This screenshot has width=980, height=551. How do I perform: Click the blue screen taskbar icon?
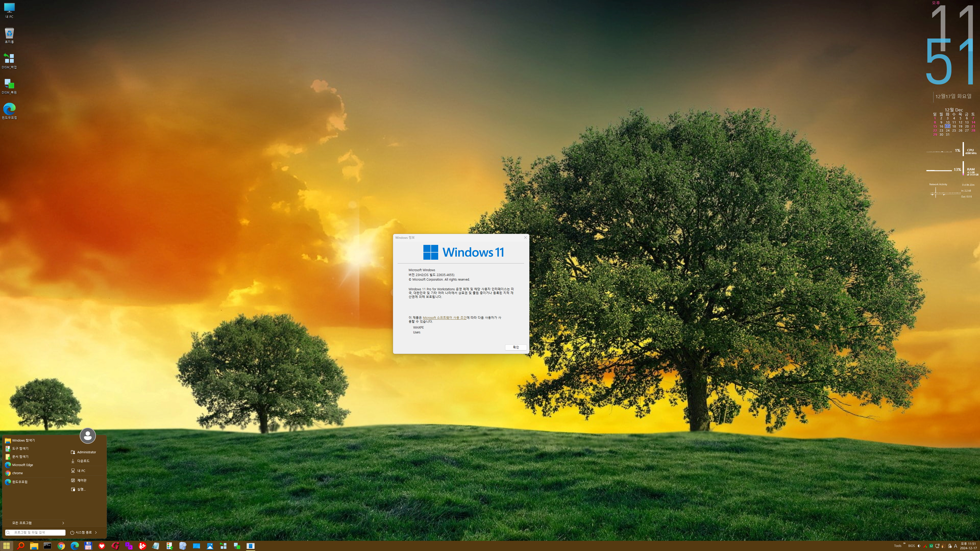[x=196, y=546]
